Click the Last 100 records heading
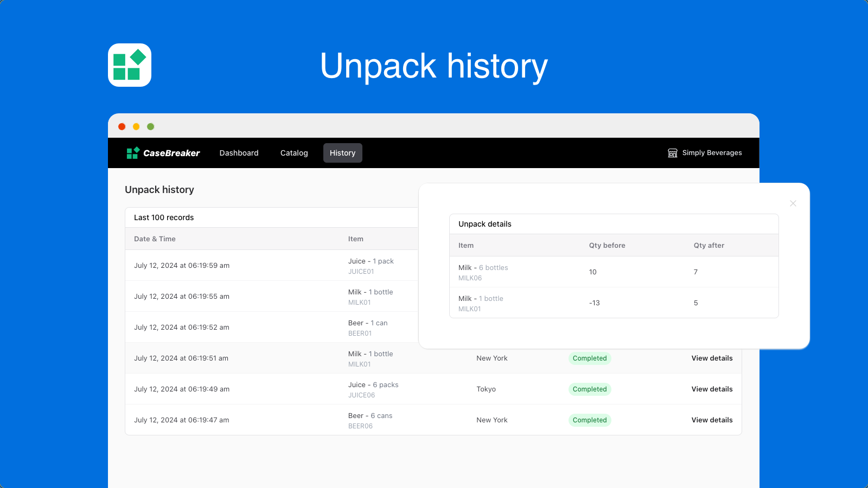Screen dimensions: 868x488 pos(164,217)
